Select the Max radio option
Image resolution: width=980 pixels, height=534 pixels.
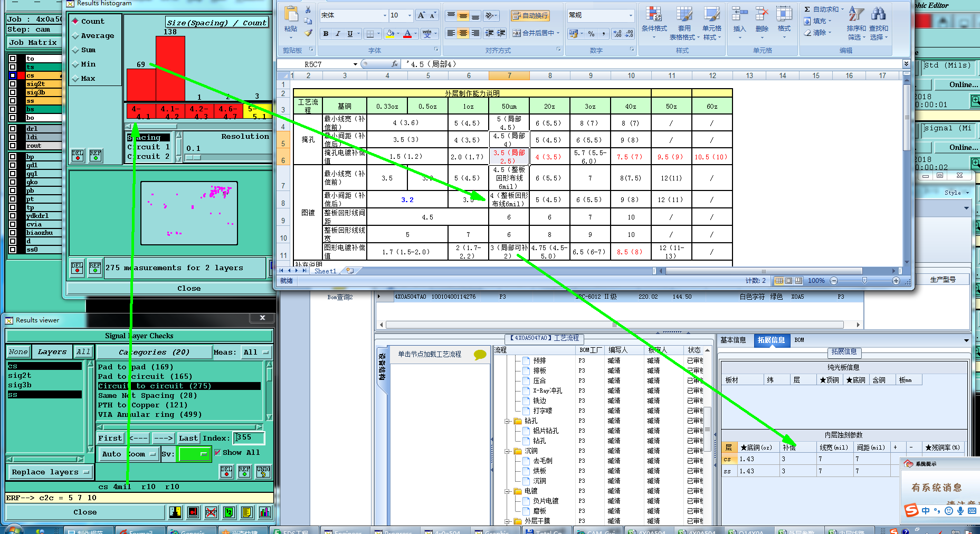[76, 79]
